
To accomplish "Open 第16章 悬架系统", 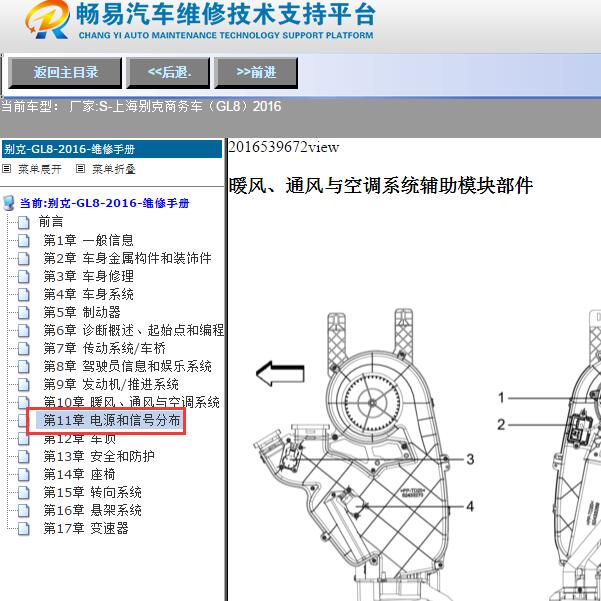I will coord(92,510).
